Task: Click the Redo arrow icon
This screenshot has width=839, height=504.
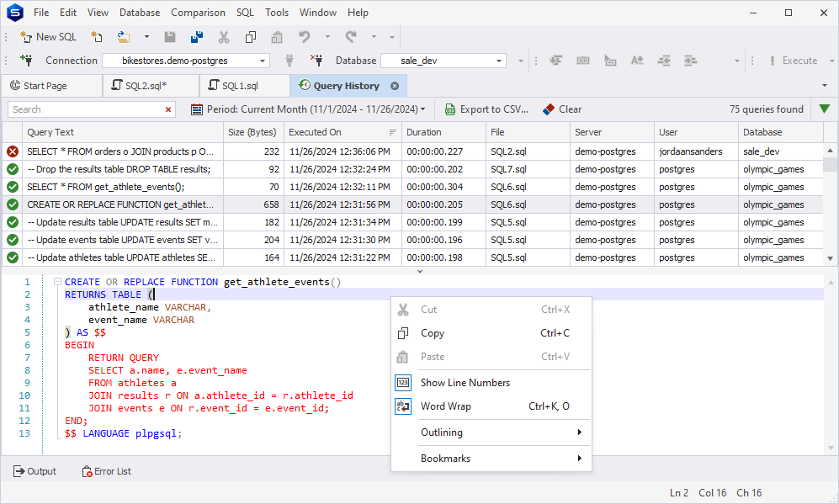Action: pyautogui.click(x=351, y=37)
